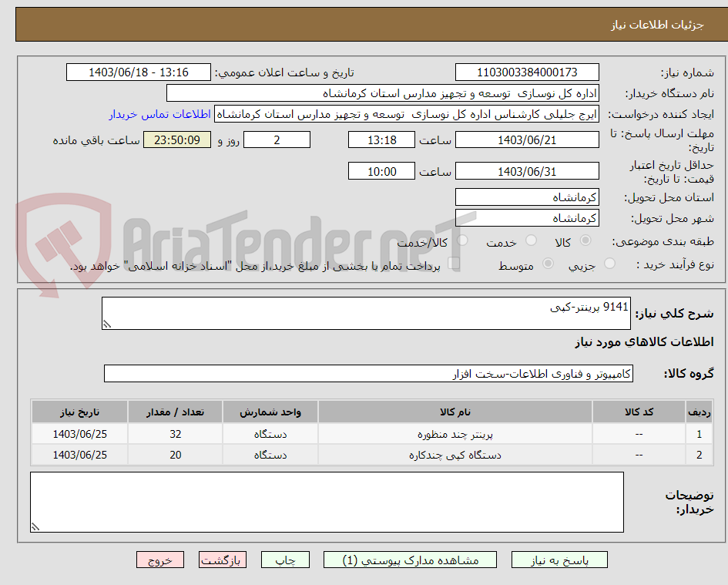This screenshot has width=728, height=585.
Task: Click the remaining days field '2'
Action: pos(277,140)
